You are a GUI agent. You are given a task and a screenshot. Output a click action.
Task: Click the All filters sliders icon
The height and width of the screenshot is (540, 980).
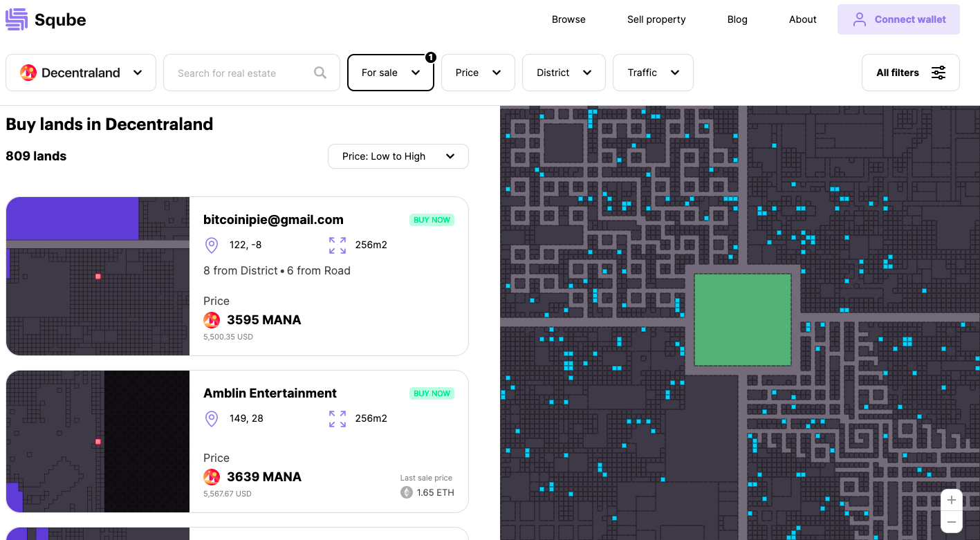(x=939, y=73)
